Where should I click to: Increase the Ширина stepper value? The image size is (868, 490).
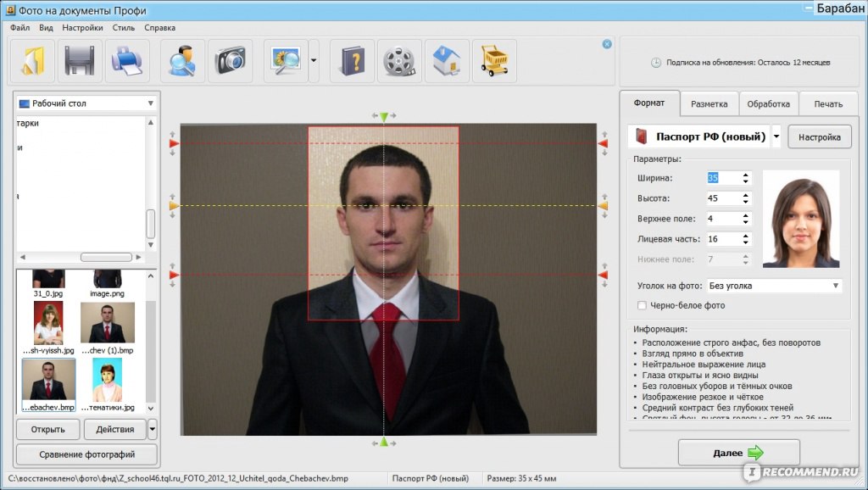pos(746,175)
